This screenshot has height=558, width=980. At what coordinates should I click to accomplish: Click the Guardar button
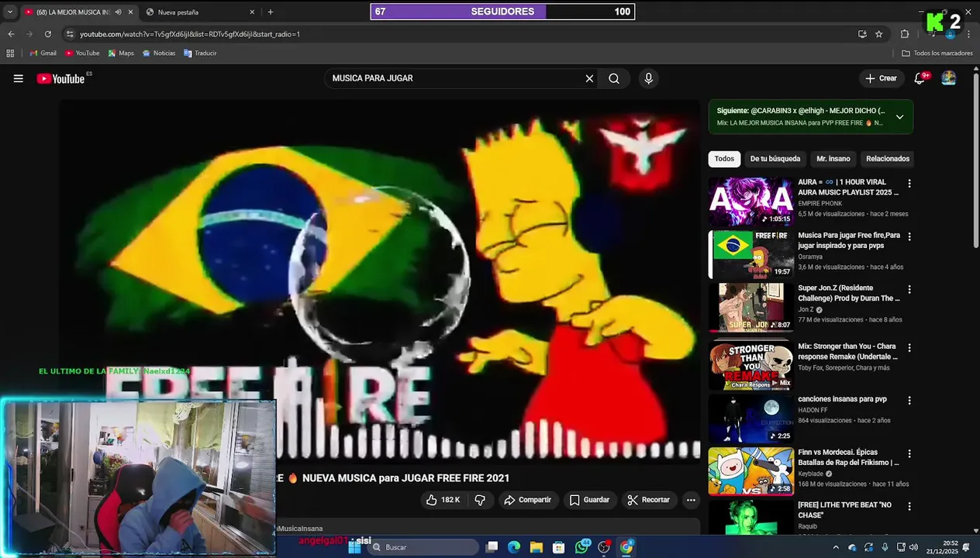pyautogui.click(x=589, y=500)
